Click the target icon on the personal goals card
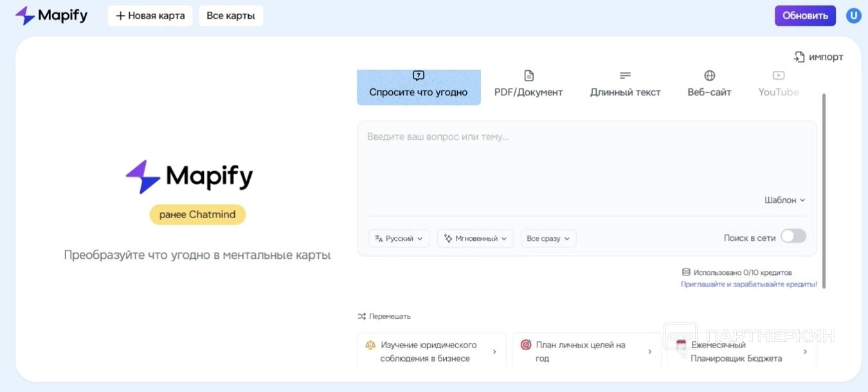 click(525, 345)
